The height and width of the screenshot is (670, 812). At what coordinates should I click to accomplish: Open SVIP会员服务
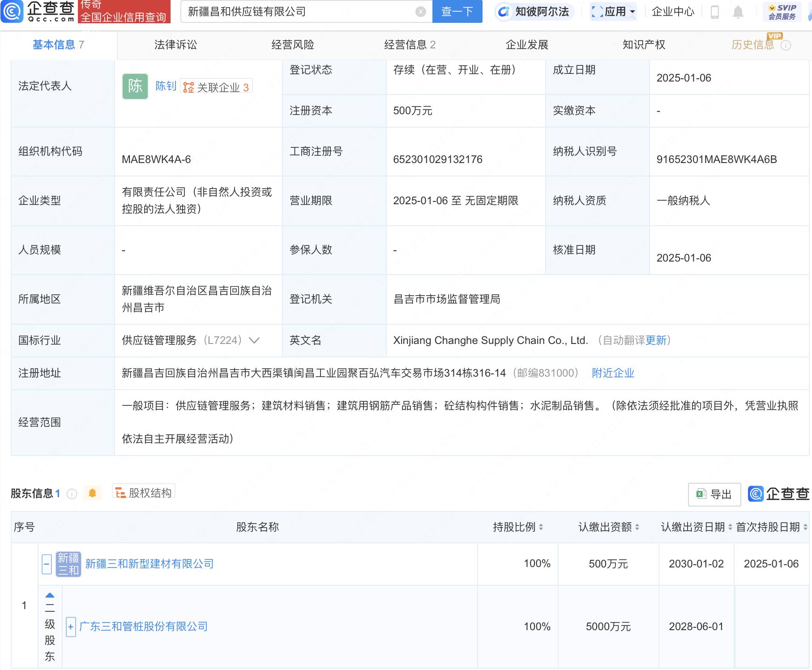[782, 12]
